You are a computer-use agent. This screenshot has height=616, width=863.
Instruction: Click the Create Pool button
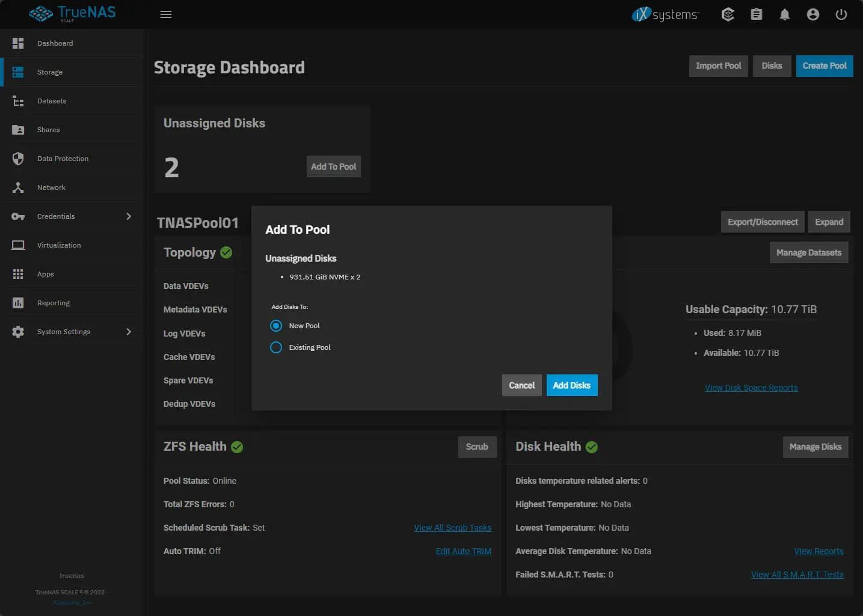click(x=824, y=66)
